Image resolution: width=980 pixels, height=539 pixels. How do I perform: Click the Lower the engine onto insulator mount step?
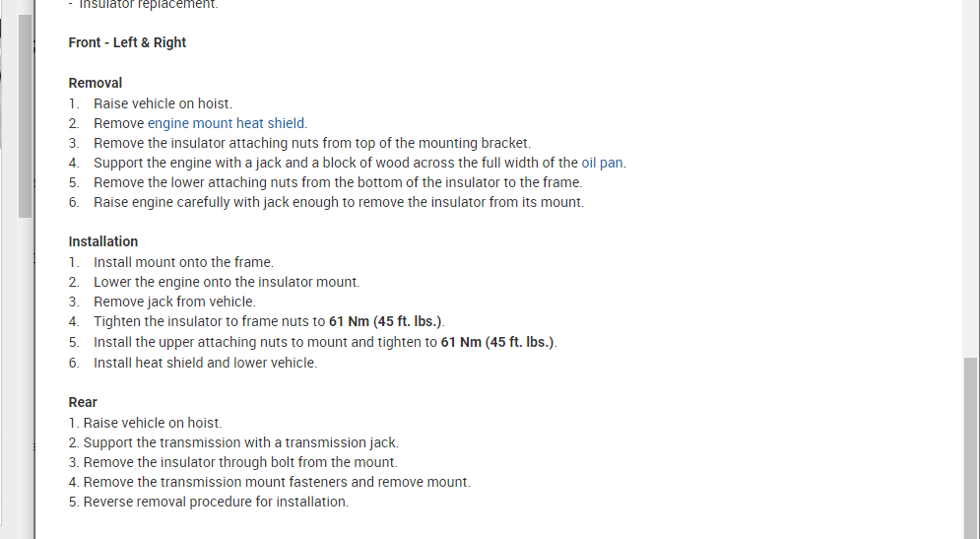coord(227,282)
